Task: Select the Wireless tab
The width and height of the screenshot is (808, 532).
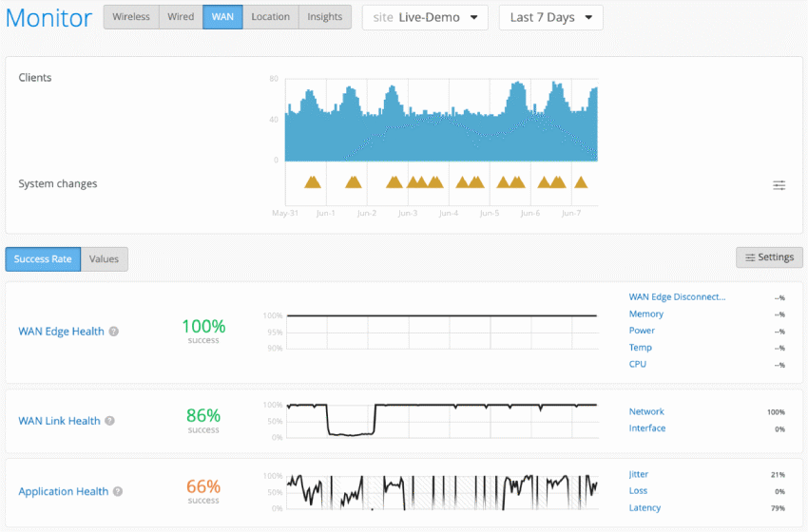Action: (131, 17)
